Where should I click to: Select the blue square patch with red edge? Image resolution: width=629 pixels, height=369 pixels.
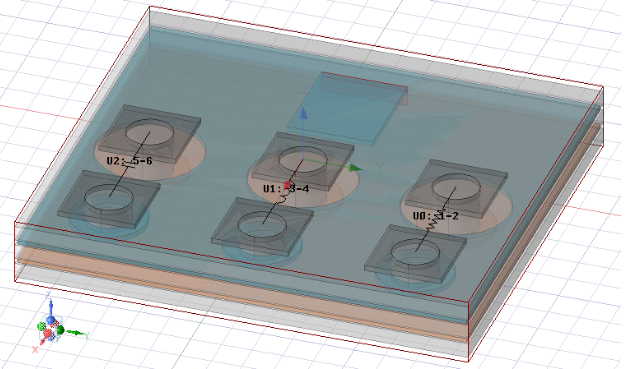click(x=348, y=108)
